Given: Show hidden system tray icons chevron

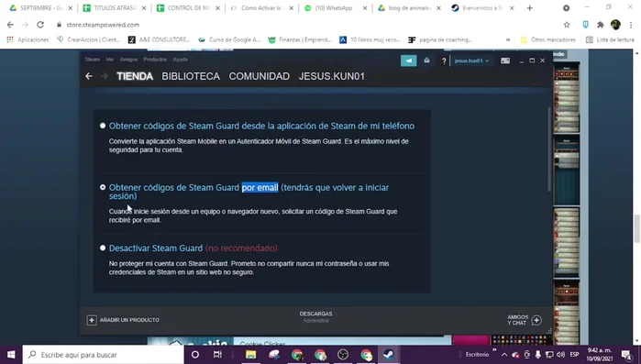Looking at the screenshot, I should (504, 354).
